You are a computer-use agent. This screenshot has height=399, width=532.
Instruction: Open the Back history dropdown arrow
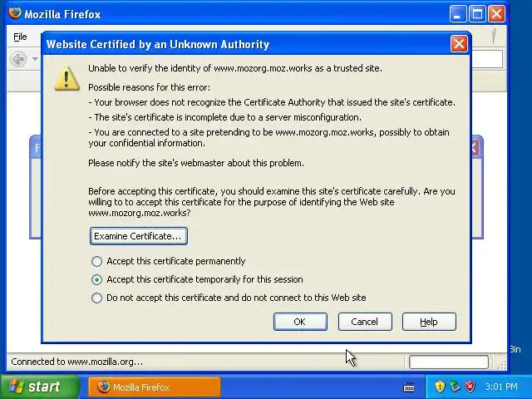tap(35, 59)
